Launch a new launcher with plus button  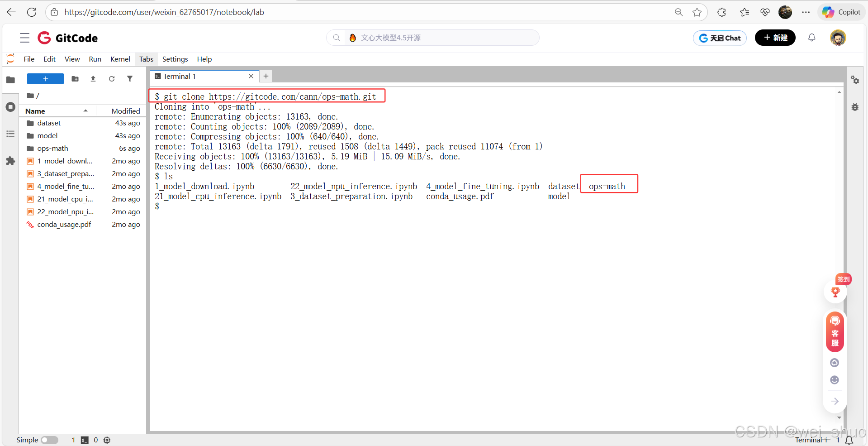tap(45, 79)
